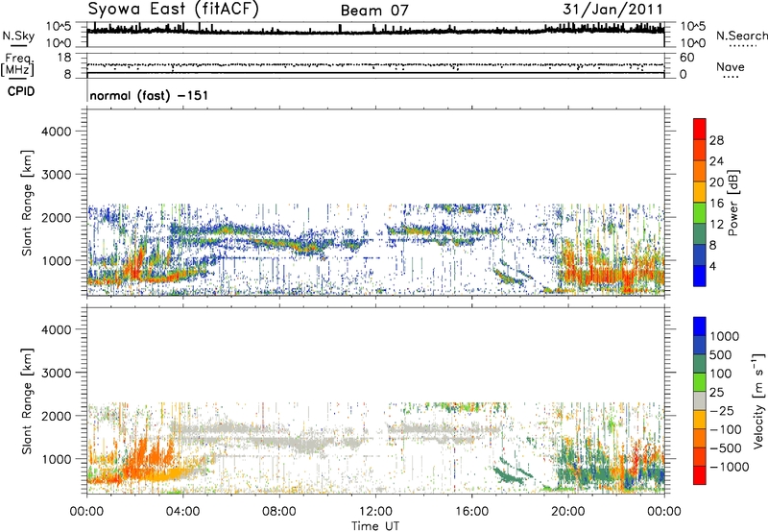
Task: Click "Slant Range [km]" on the velocity panel
Action: [27, 400]
